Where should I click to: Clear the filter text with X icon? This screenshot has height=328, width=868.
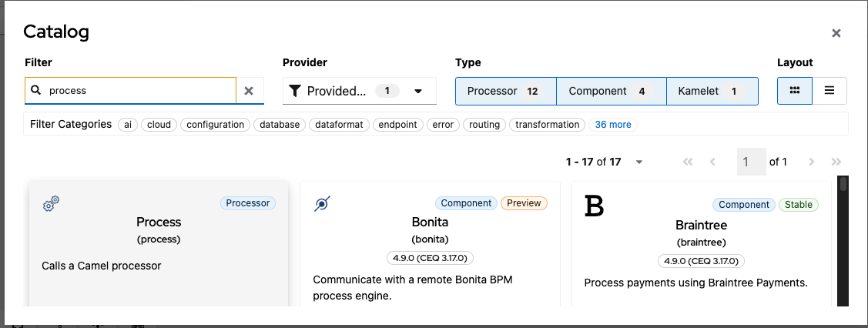coord(249,91)
